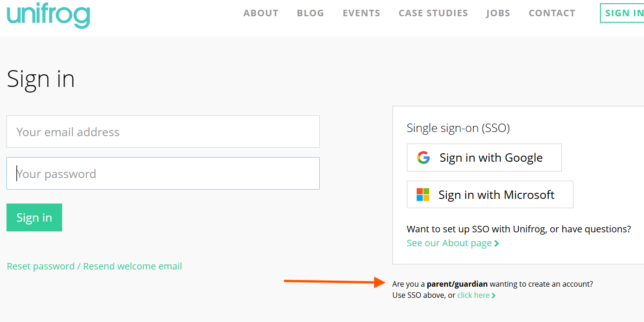Open the Events page
Image resolution: width=644 pixels, height=322 pixels.
[x=361, y=13]
